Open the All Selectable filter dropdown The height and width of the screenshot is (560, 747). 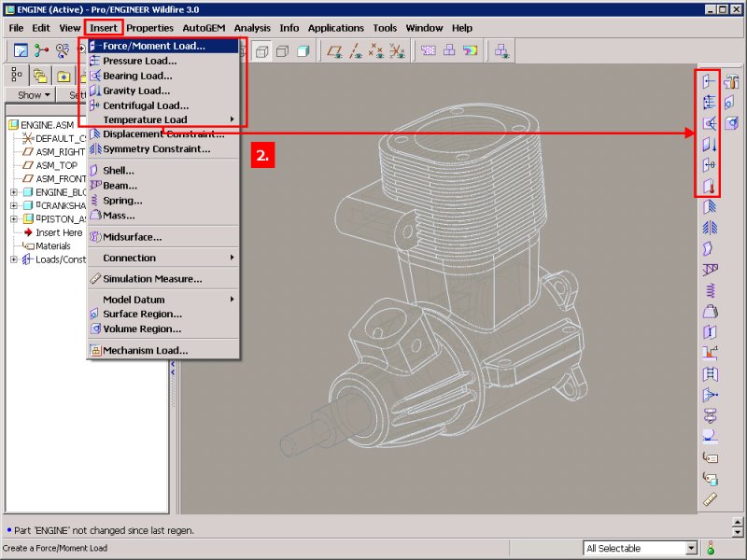692,548
